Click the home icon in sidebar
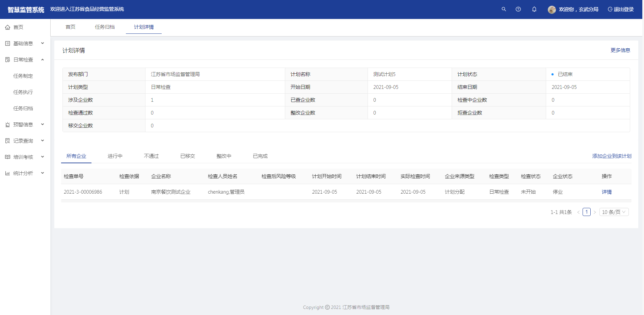The height and width of the screenshot is (315, 644). [x=7, y=27]
